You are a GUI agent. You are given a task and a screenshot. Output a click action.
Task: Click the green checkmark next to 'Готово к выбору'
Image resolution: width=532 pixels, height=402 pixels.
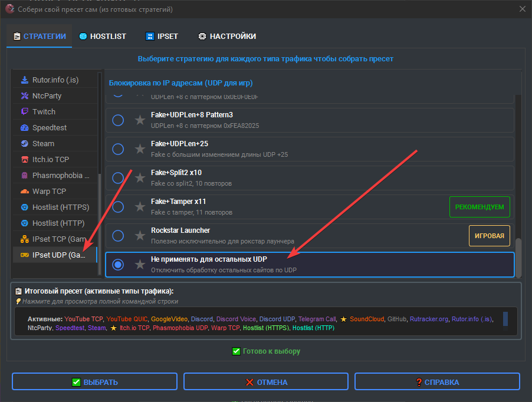pyautogui.click(x=236, y=351)
